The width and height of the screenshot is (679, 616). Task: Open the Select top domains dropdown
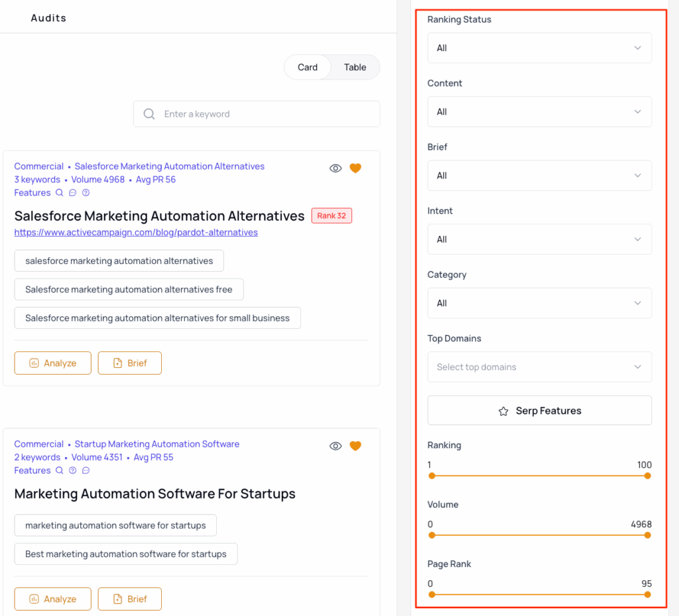[x=539, y=367]
